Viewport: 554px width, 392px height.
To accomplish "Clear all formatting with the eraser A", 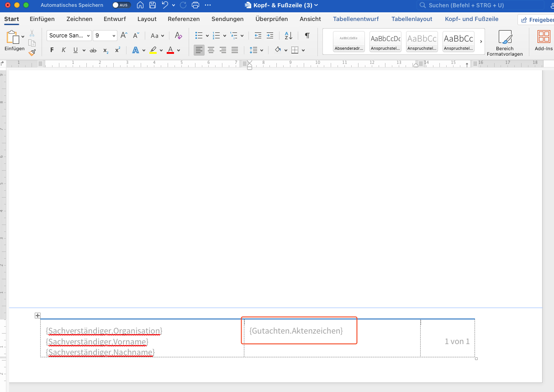I will click(179, 36).
